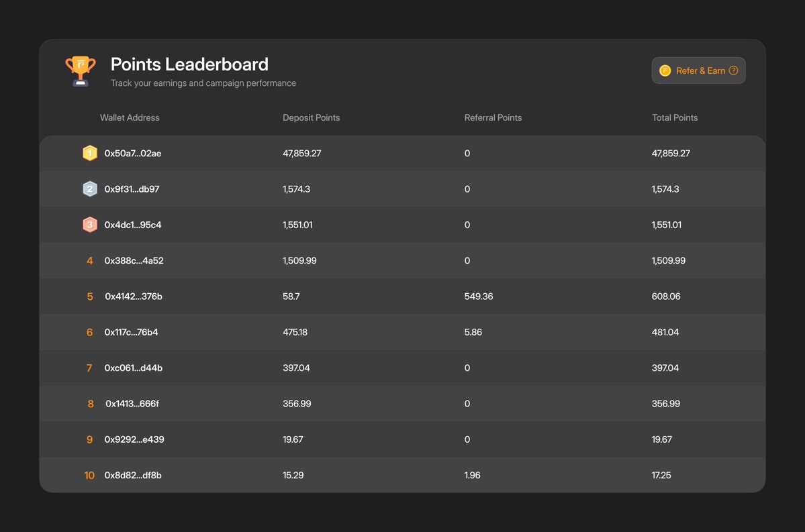Click the Total Points column header
Screen dimensions: 805x532
(675, 117)
